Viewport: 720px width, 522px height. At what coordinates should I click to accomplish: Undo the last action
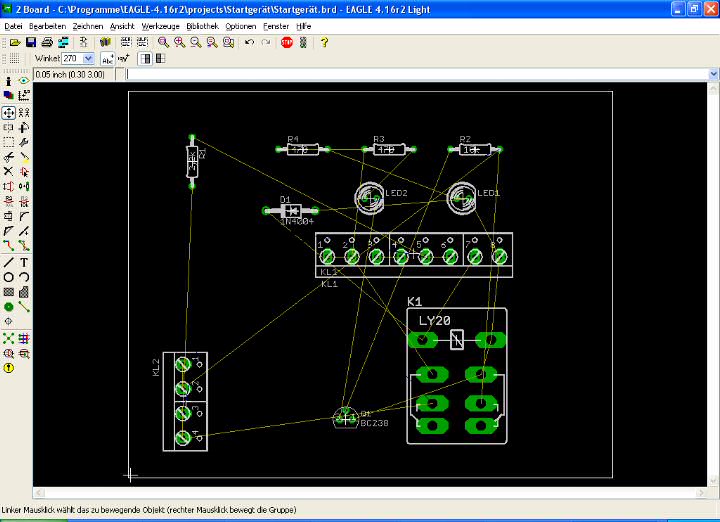tap(249, 43)
